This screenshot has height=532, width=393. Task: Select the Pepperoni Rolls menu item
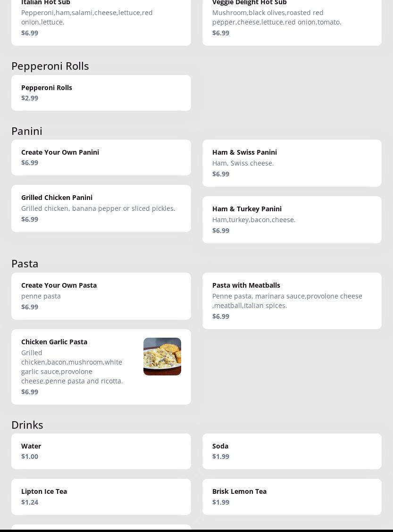click(x=101, y=93)
